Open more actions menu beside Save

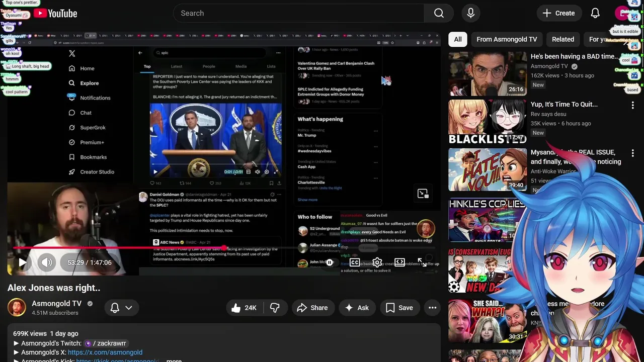[x=432, y=308]
